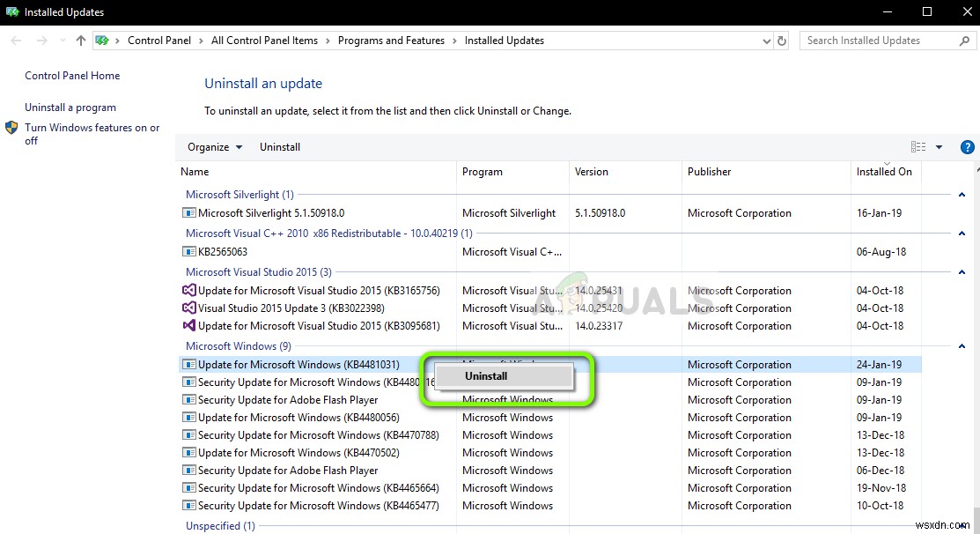Click the Back navigation arrow

[15, 41]
